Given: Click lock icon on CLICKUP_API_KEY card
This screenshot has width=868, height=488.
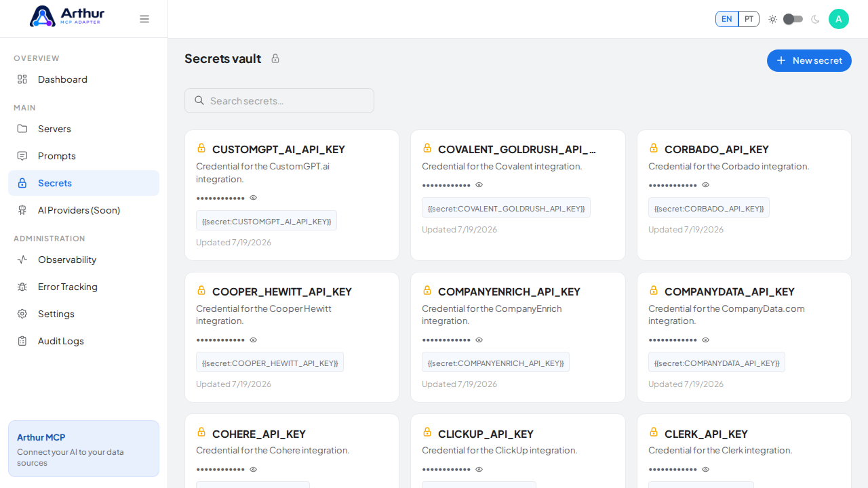Looking at the screenshot, I should 427,432.
